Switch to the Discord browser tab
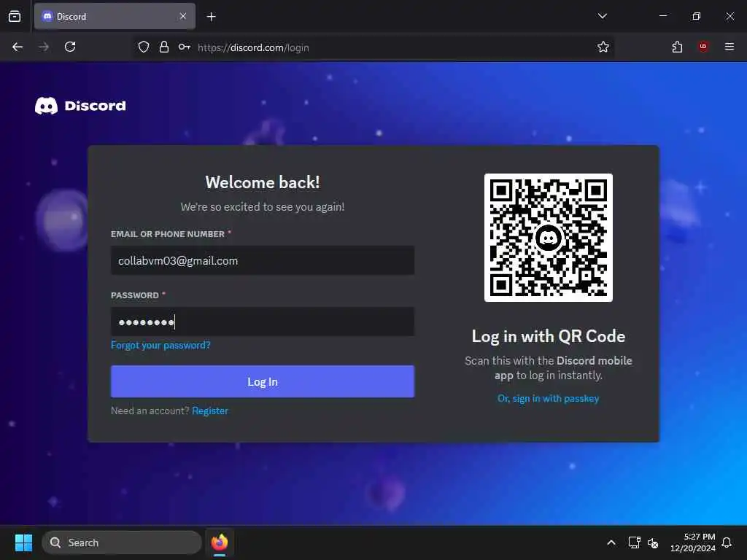This screenshot has width=747, height=560. click(115, 16)
